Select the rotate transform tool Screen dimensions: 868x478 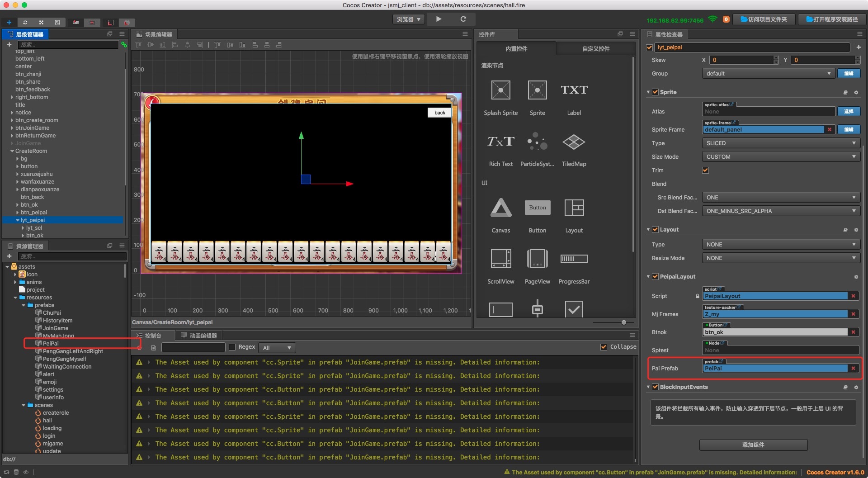coord(25,22)
